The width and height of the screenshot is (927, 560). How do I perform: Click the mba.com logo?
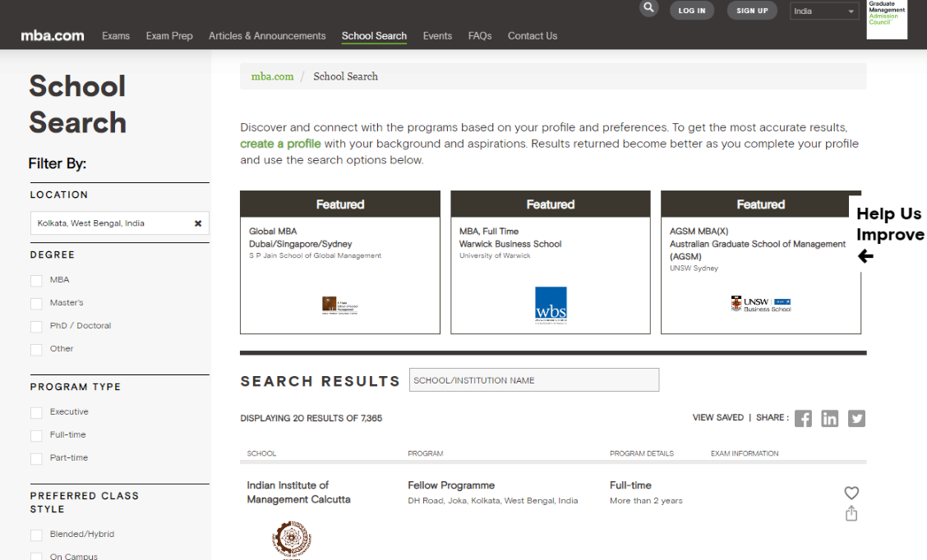(x=53, y=35)
